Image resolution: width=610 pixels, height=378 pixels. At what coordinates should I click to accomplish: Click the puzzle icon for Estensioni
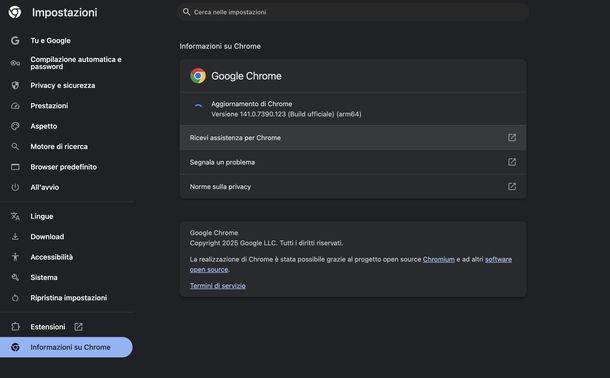[x=15, y=327]
